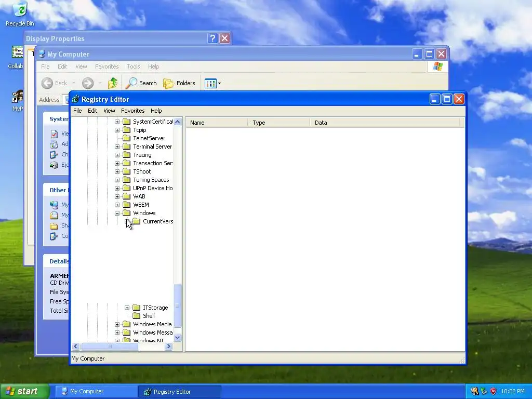This screenshot has height=399, width=532.
Task: Expand the UPnP Device Host key
Action: 117,188
